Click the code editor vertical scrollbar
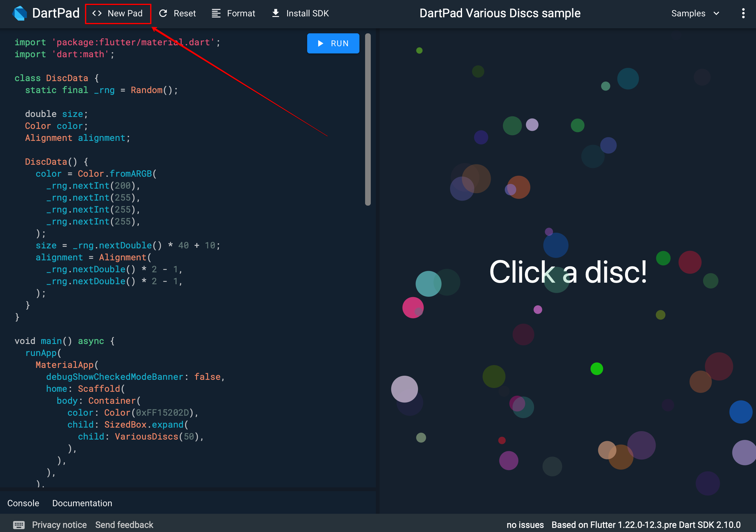 368,119
